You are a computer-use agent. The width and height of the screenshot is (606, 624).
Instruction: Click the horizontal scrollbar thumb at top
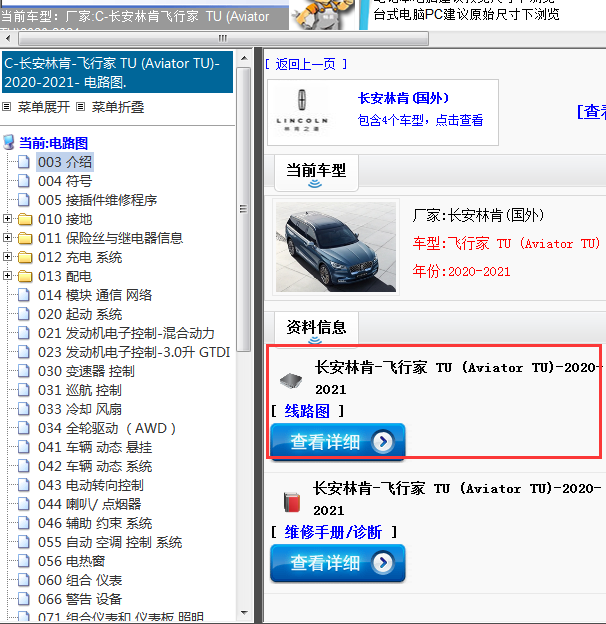pyautogui.click(x=223, y=39)
